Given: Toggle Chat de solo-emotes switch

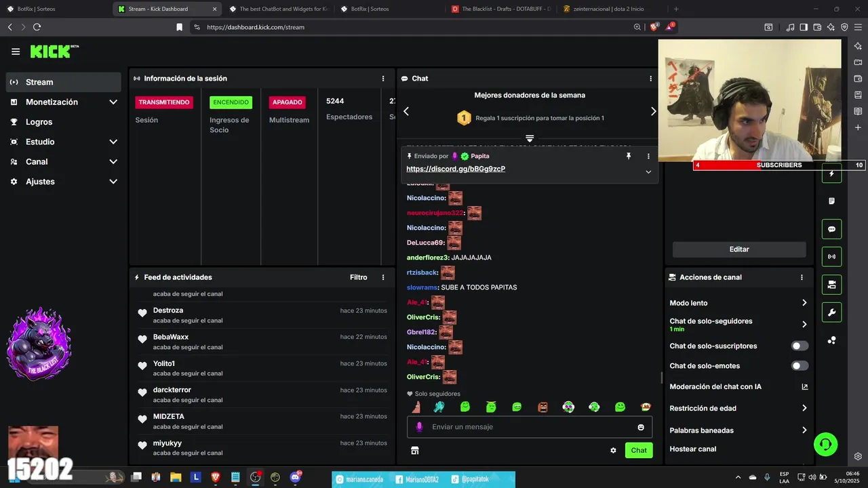Looking at the screenshot, I should pyautogui.click(x=800, y=366).
